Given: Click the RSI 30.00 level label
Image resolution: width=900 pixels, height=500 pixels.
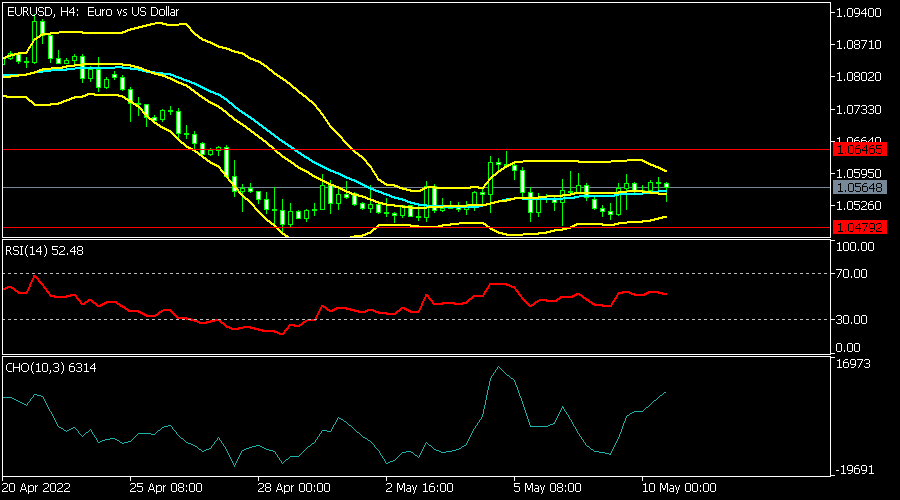Looking at the screenshot, I should pos(852,320).
